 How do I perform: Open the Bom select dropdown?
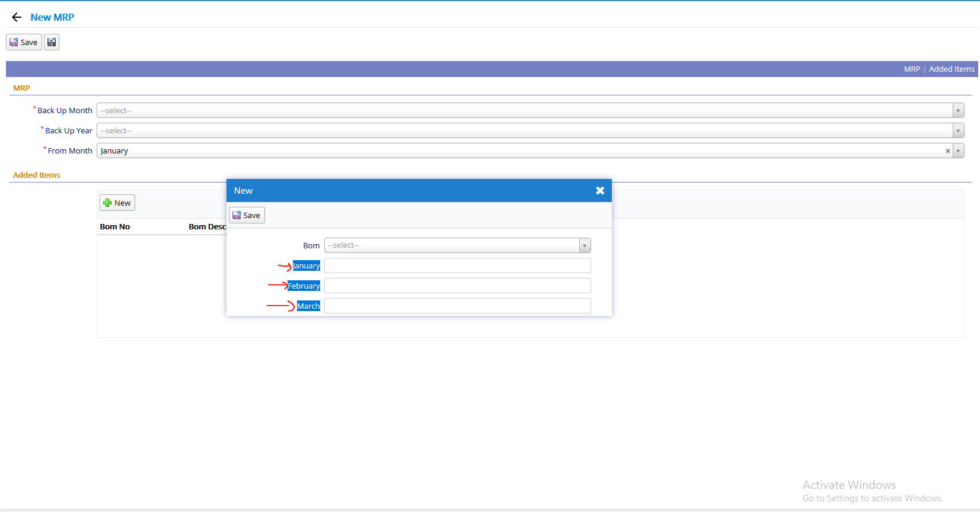pyautogui.click(x=457, y=245)
